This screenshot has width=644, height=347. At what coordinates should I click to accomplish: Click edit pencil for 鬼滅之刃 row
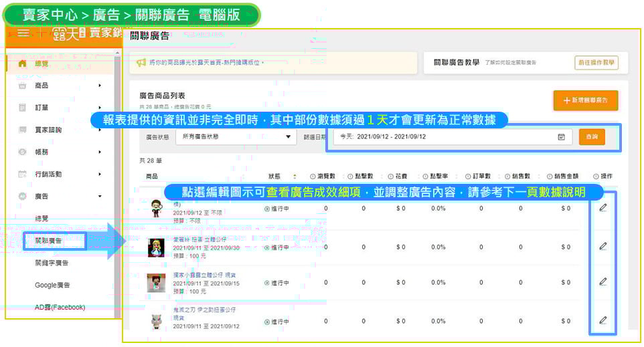602,320
